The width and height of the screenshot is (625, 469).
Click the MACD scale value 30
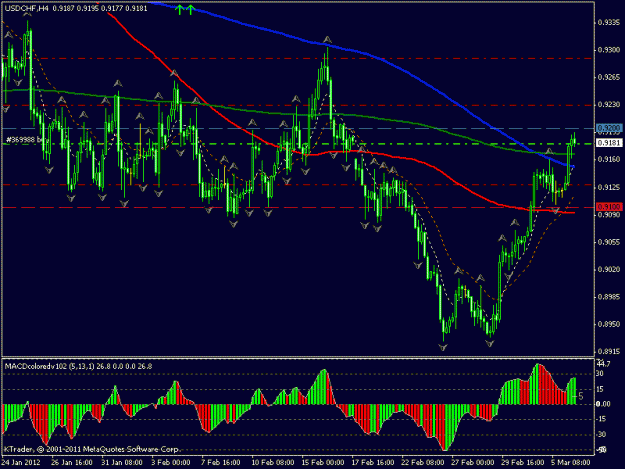coord(600,374)
